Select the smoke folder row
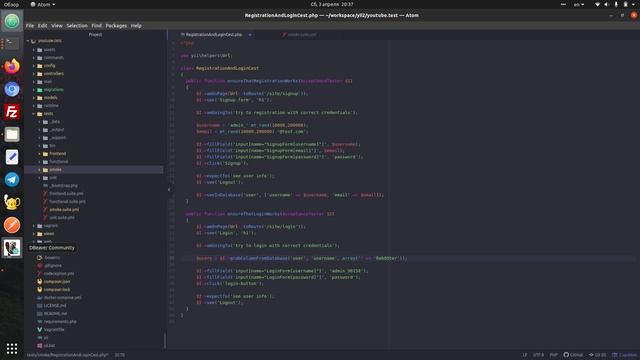Screen dimensions: 640x360 tap(94, 169)
